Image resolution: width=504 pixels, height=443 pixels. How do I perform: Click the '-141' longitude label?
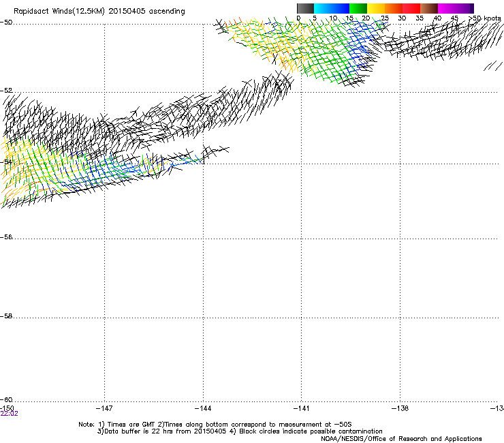(x=301, y=408)
